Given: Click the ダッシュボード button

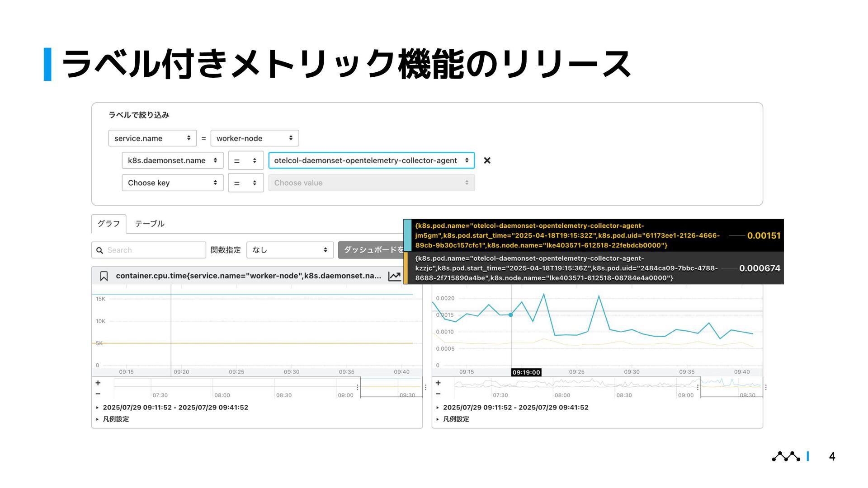Looking at the screenshot, I should click(x=371, y=250).
